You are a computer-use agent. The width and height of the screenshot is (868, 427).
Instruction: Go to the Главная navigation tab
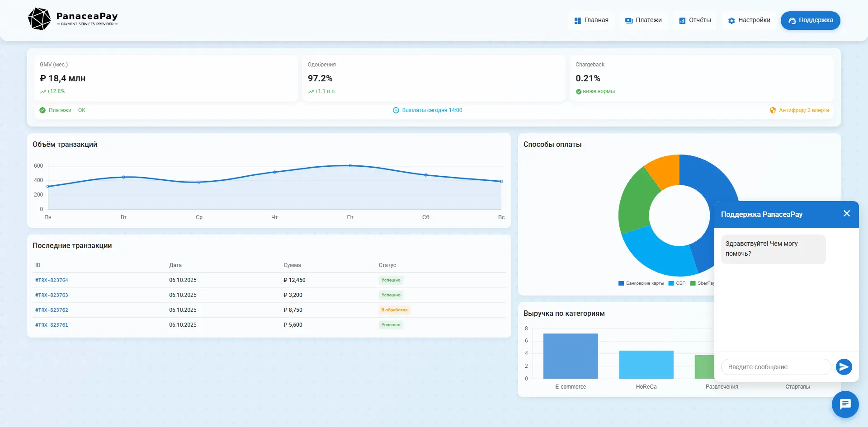[591, 20]
